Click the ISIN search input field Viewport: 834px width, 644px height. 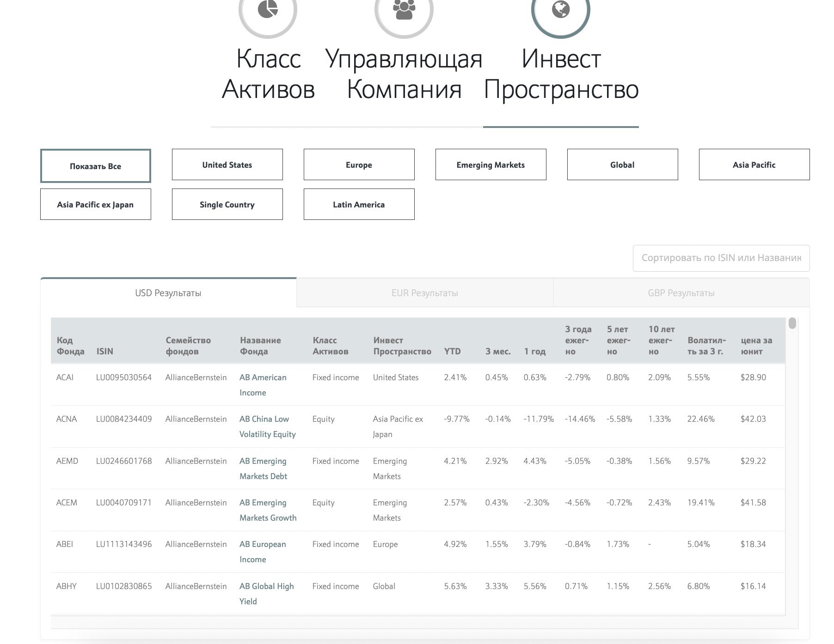[x=721, y=258]
